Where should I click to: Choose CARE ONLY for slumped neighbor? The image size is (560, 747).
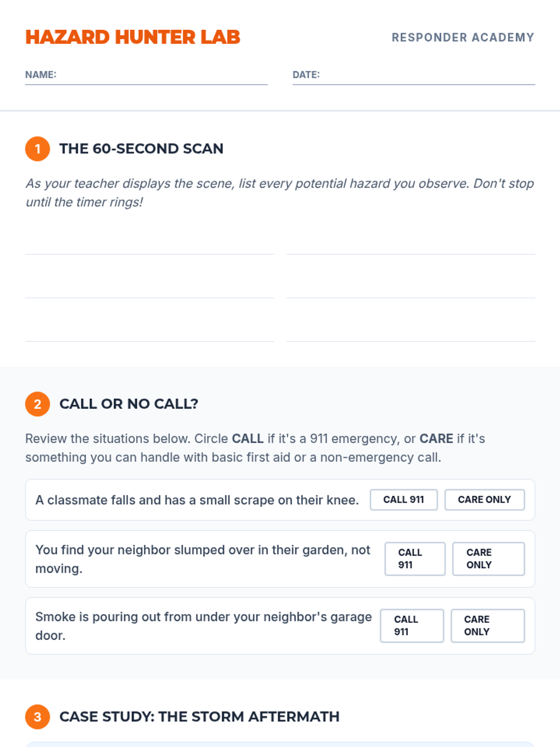pyautogui.click(x=489, y=559)
